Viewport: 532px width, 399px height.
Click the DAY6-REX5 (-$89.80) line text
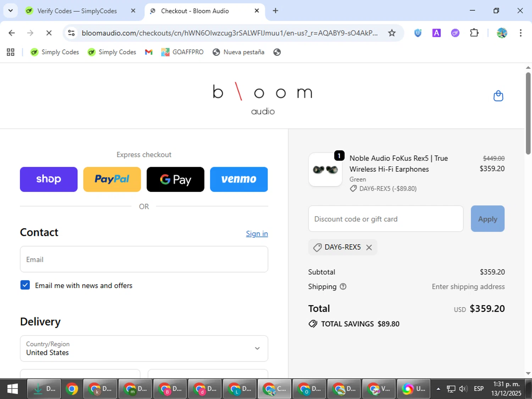click(388, 189)
